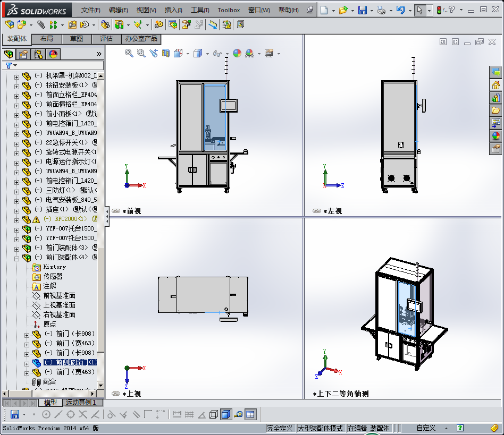Click the Mate tool icon on the toolbar
504x435 pixels.
pyautogui.click(x=41, y=24)
